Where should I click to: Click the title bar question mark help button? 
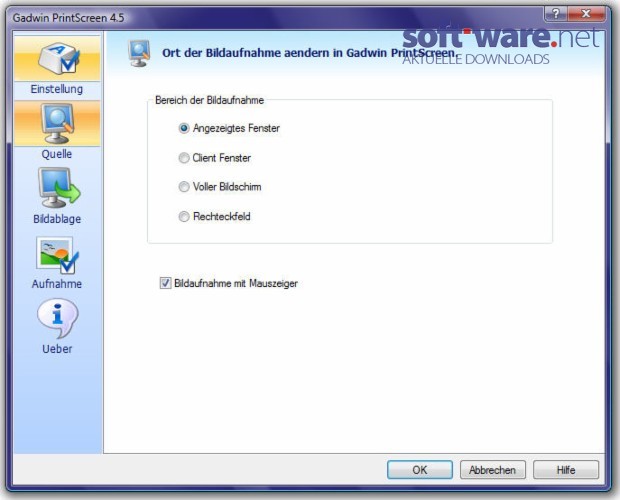(x=556, y=14)
